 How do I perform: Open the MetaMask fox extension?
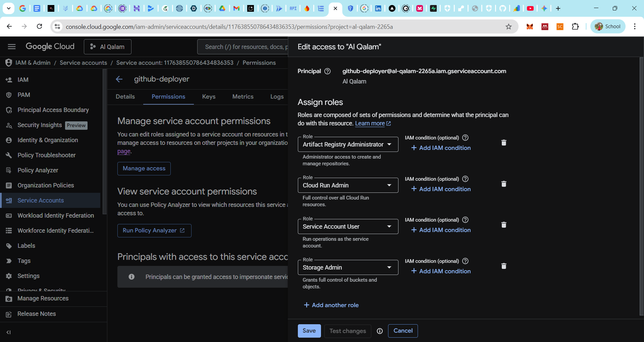[530, 26]
